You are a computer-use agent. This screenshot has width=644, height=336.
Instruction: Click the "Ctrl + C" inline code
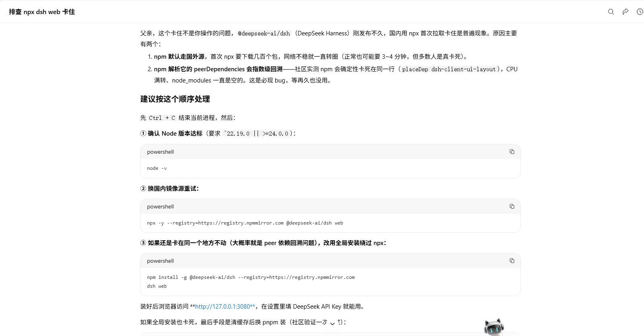click(162, 118)
